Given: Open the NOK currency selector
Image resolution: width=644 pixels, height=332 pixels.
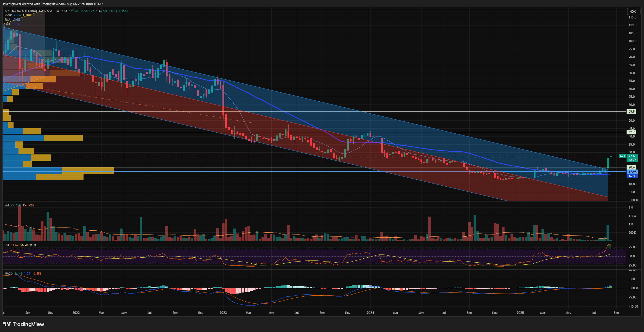Looking at the screenshot, I should (633, 11).
